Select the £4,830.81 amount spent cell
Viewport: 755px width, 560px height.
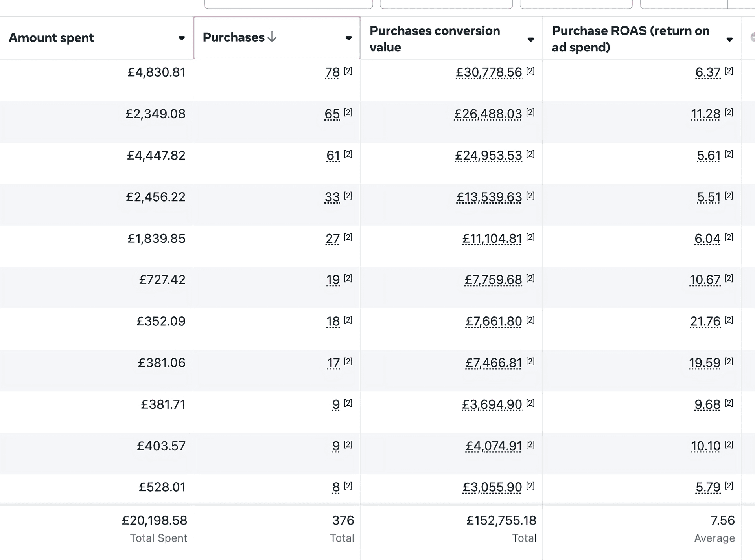(x=156, y=72)
